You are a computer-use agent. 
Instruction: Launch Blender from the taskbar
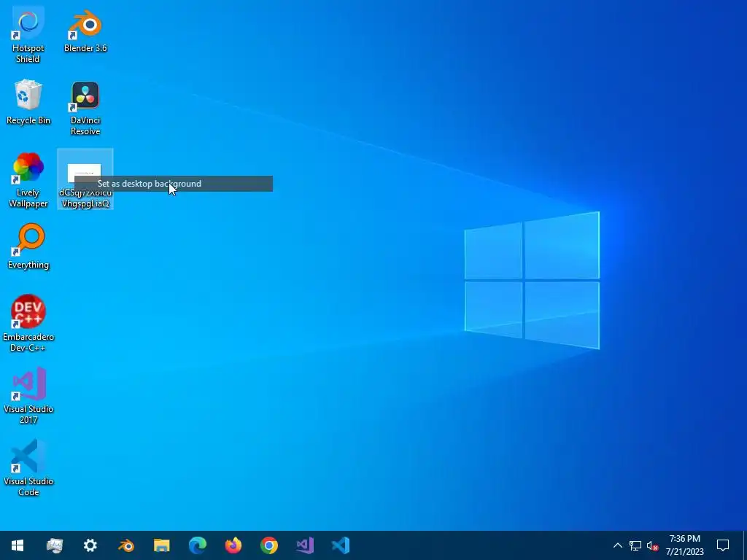point(126,545)
